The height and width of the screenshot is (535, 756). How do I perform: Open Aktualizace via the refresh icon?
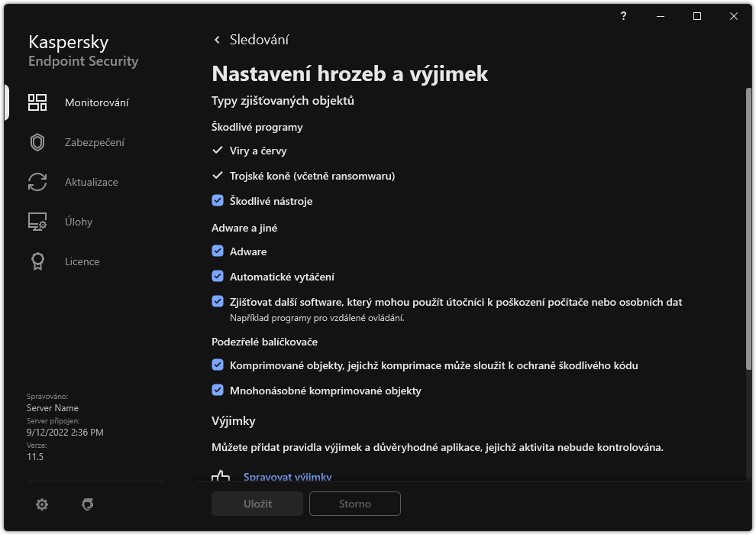coord(37,181)
